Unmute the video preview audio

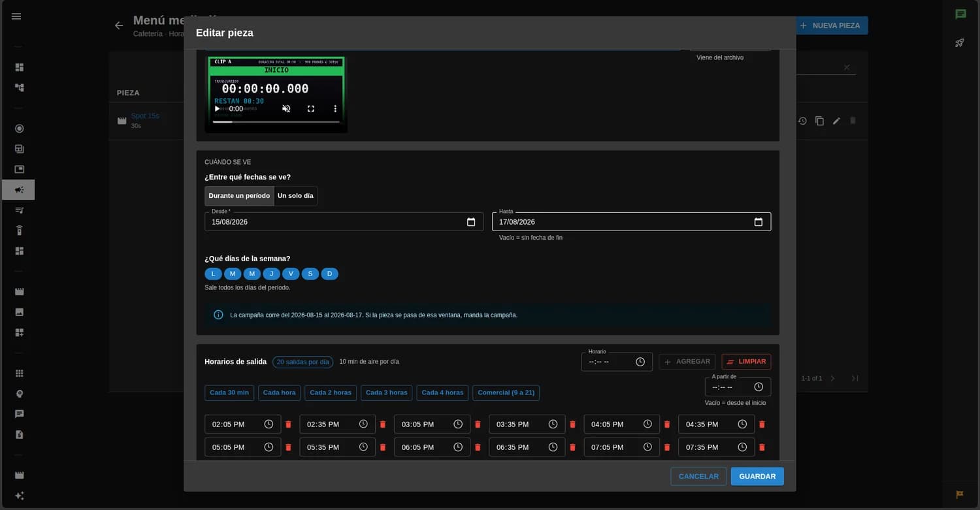(x=286, y=109)
